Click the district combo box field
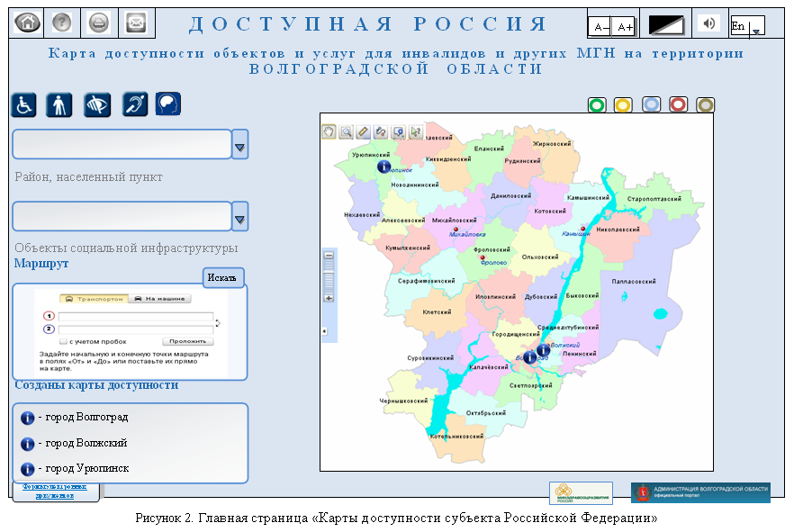 [122, 144]
